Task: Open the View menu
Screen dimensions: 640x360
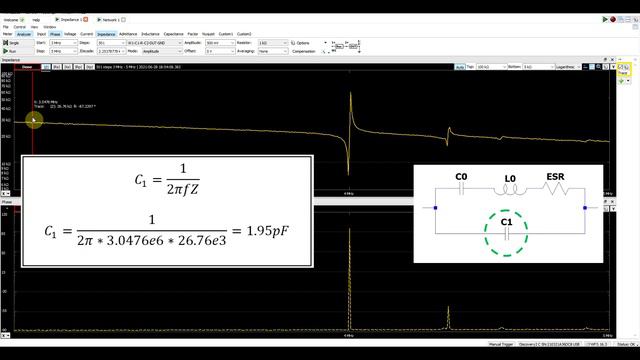Action: point(34,27)
